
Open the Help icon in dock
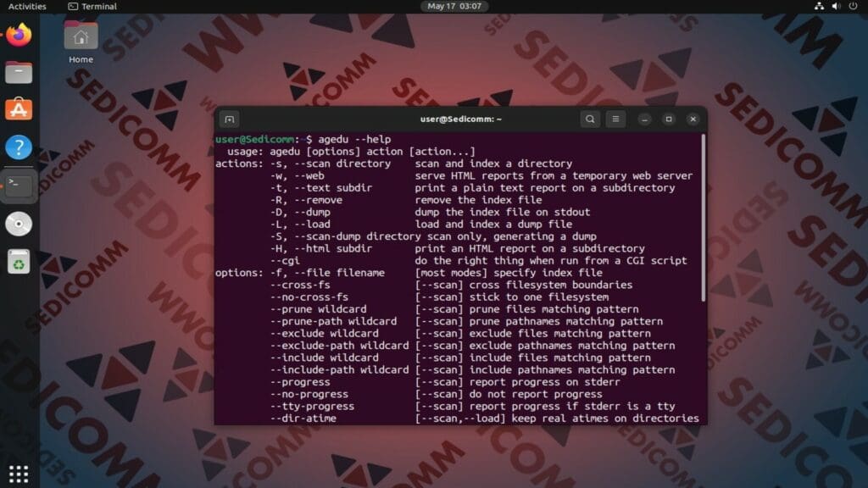pos(19,147)
